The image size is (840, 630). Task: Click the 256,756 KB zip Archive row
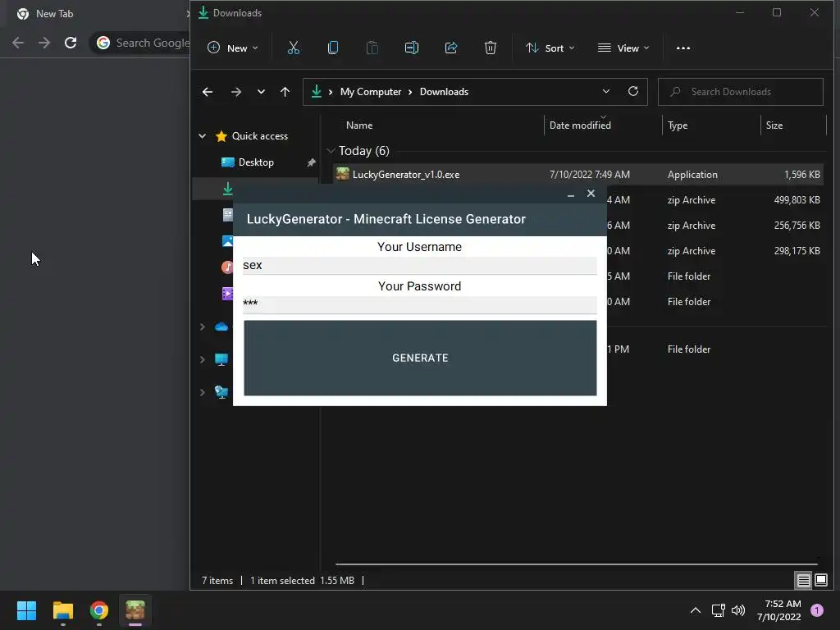click(x=714, y=226)
